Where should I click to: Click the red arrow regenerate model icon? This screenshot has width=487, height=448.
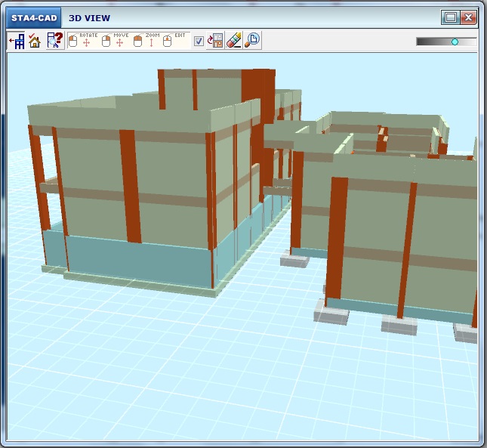pyautogui.click(x=215, y=42)
